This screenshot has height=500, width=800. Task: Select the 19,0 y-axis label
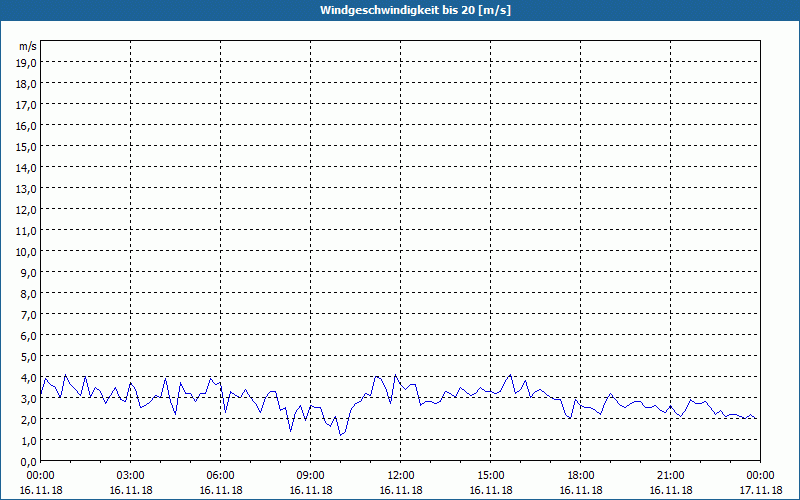click(27, 63)
